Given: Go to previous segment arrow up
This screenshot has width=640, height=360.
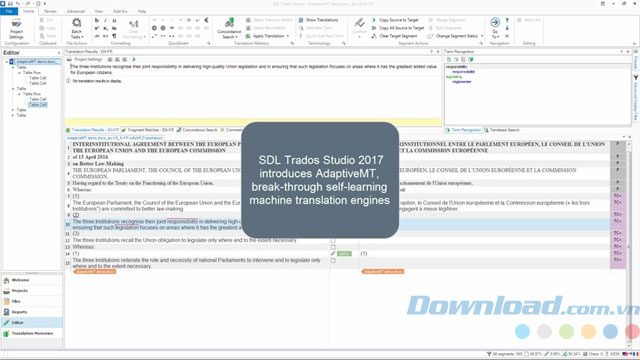Looking at the screenshot, I should 507,20.
